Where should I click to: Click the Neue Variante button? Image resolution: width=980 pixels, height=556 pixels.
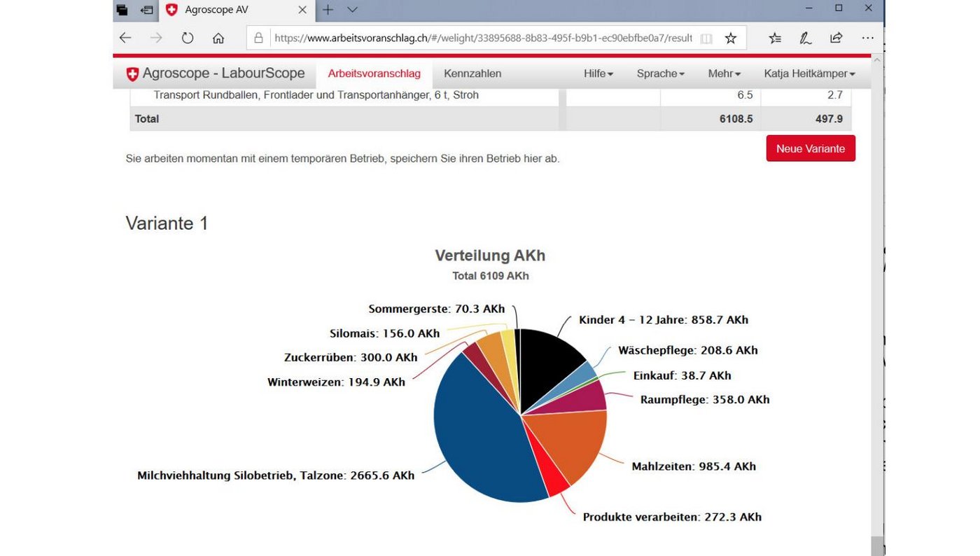810,148
